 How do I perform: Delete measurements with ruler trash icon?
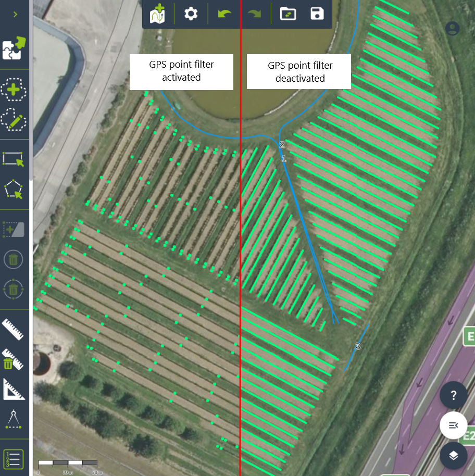(x=14, y=359)
